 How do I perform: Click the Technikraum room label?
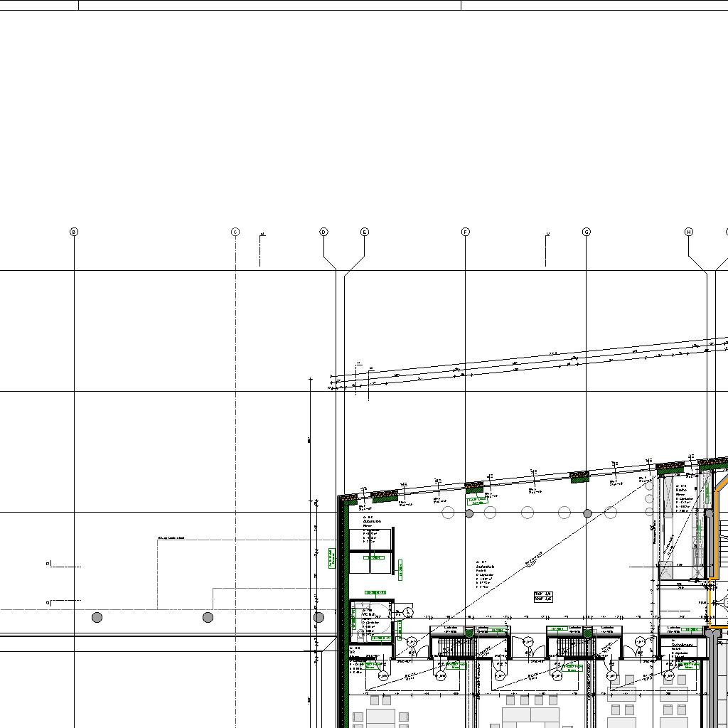682,646
